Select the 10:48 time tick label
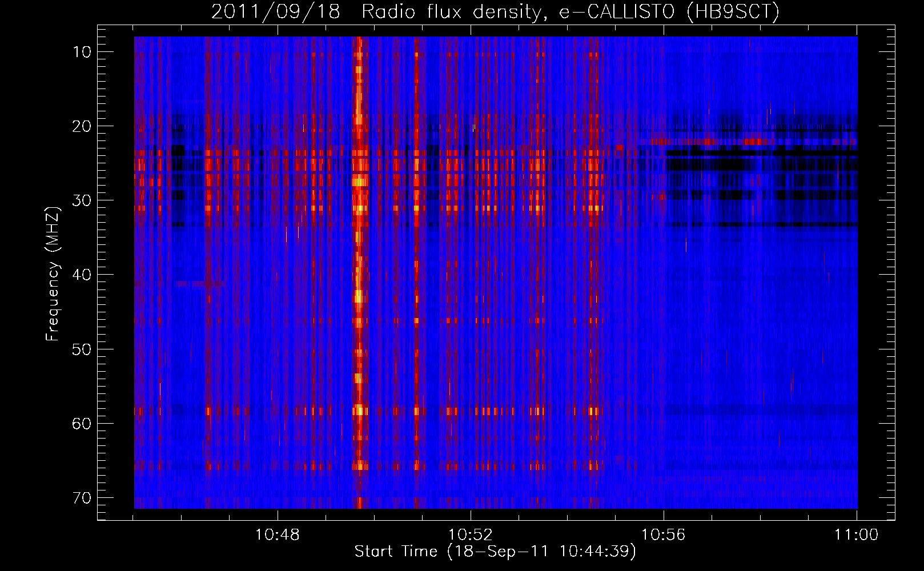This screenshot has height=571, width=924. point(278,535)
